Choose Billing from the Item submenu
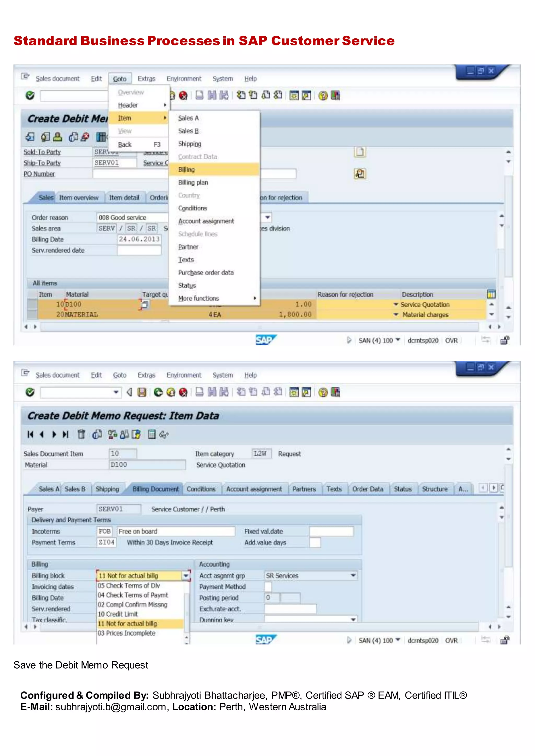Image resolution: width=535 pixels, height=756 pixels. (x=214, y=170)
